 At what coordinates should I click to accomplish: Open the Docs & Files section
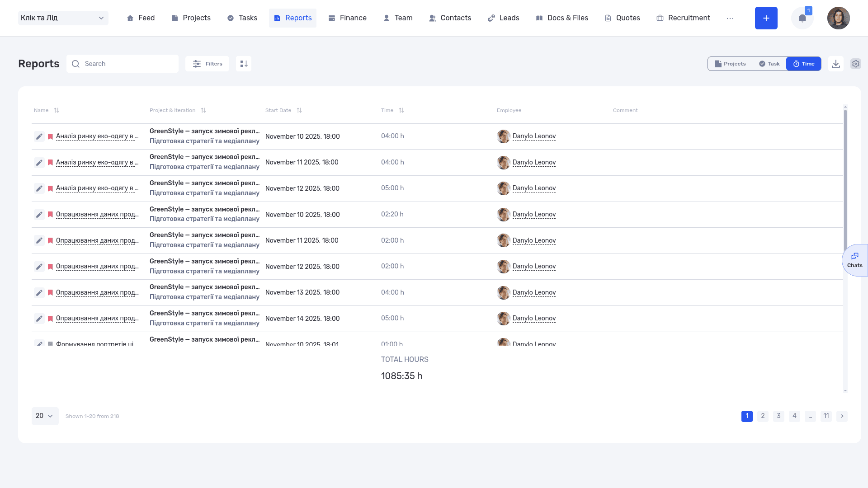(562, 18)
